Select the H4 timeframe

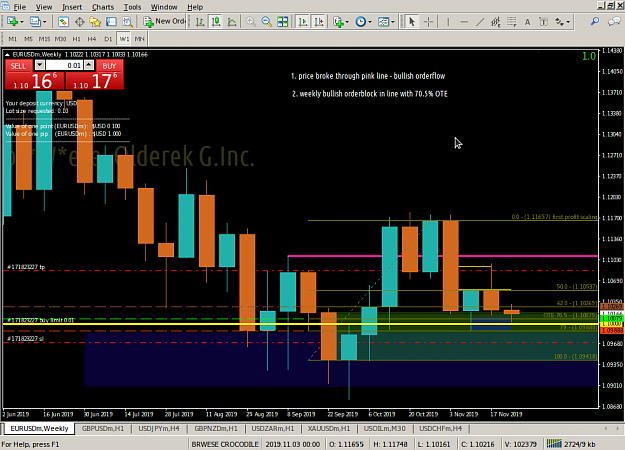point(92,39)
